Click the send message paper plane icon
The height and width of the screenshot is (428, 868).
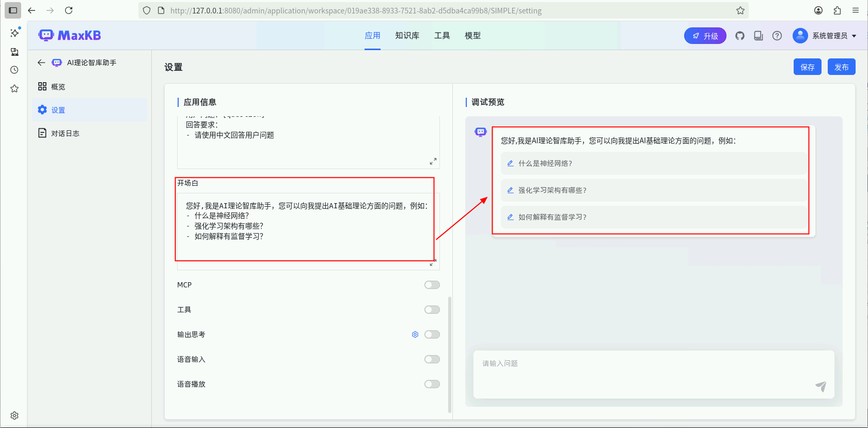pos(820,386)
